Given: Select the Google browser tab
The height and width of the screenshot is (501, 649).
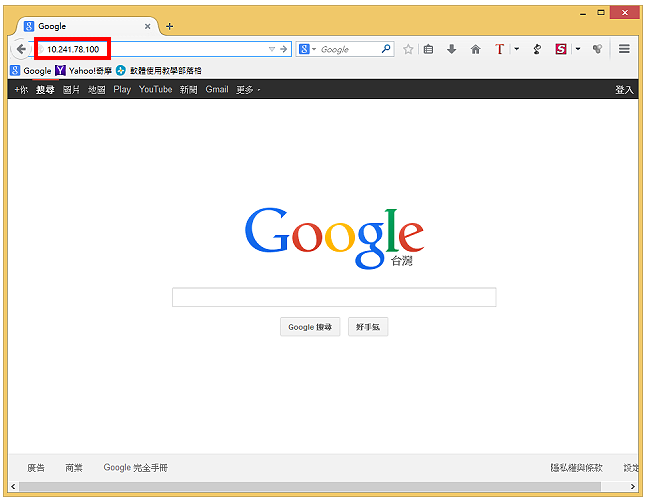Looking at the screenshot, I should coord(87,26).
